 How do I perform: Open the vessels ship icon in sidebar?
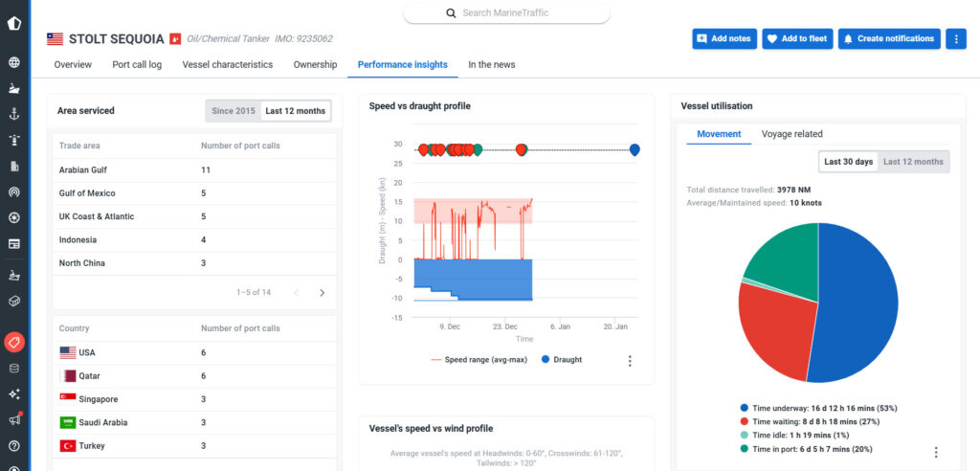click(13, 88)
